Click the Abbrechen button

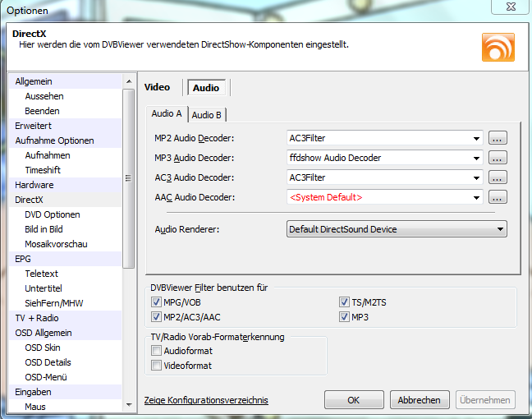(x=420, y=400)
